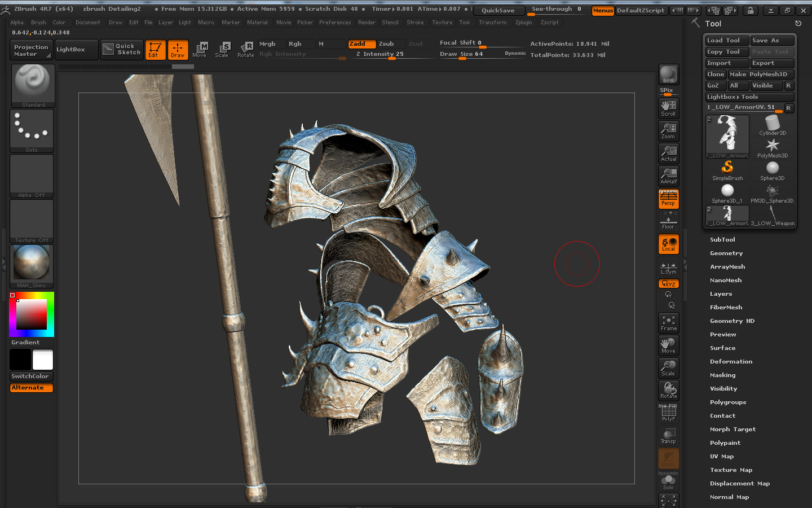The image size is (812, 508).
Task: Open the Zplugin menu
Action: (523, 23)
